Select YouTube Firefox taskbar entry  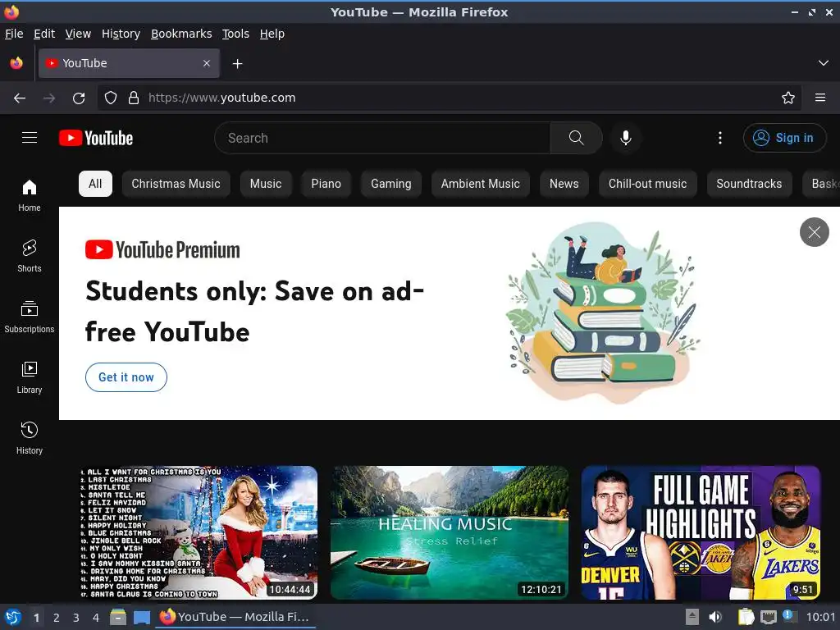(235, 617)
